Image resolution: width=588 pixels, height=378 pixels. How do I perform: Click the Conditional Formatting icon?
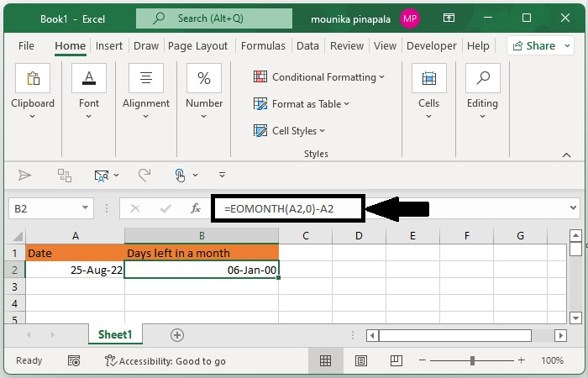tap(260, 76)
